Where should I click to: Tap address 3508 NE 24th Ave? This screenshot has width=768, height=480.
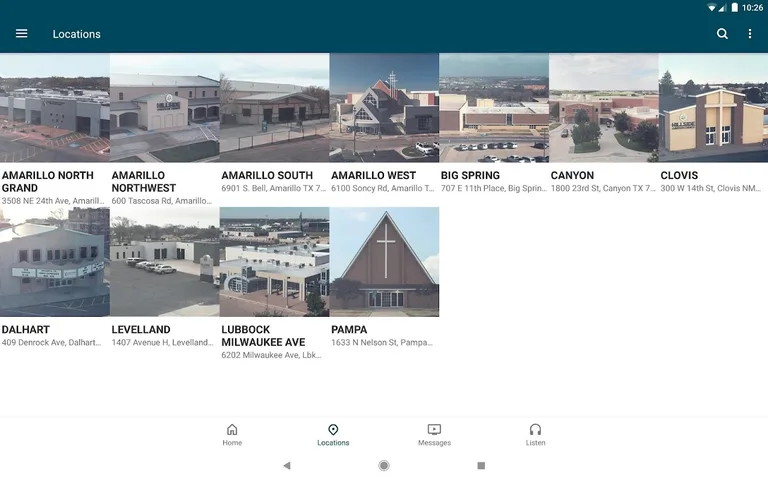coord(53,201)
